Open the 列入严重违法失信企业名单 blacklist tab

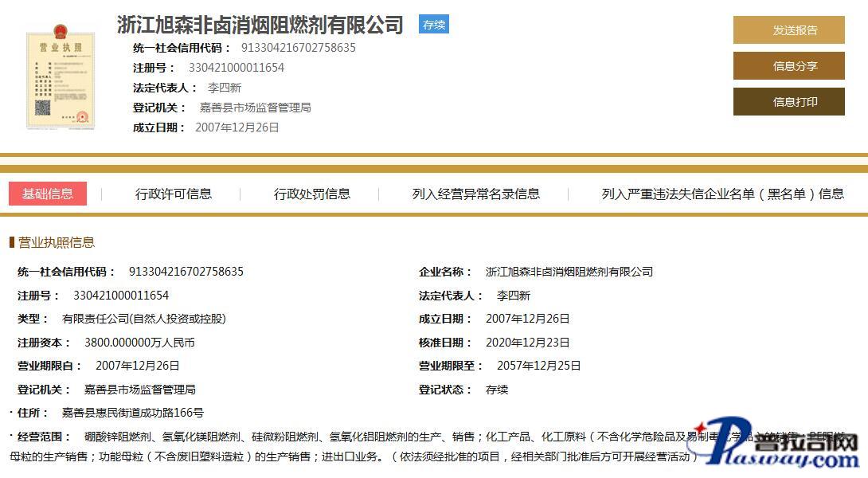tap(722, 194)
